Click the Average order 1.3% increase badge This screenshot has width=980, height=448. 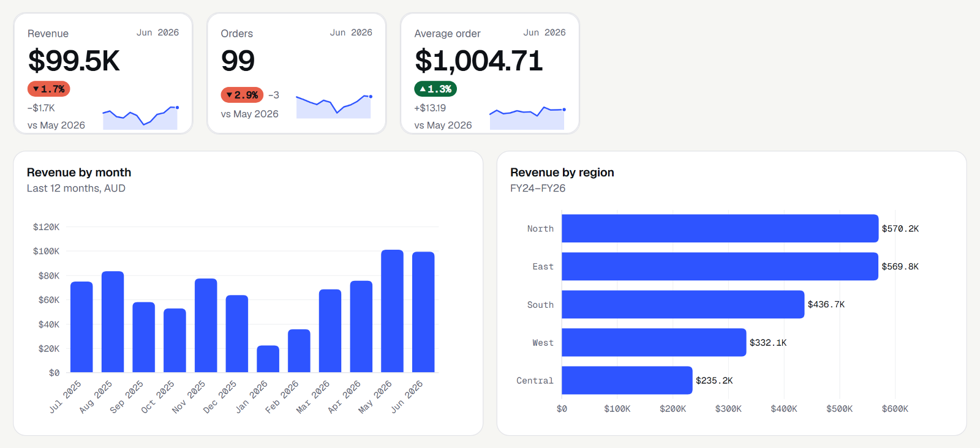click(435, 89)
